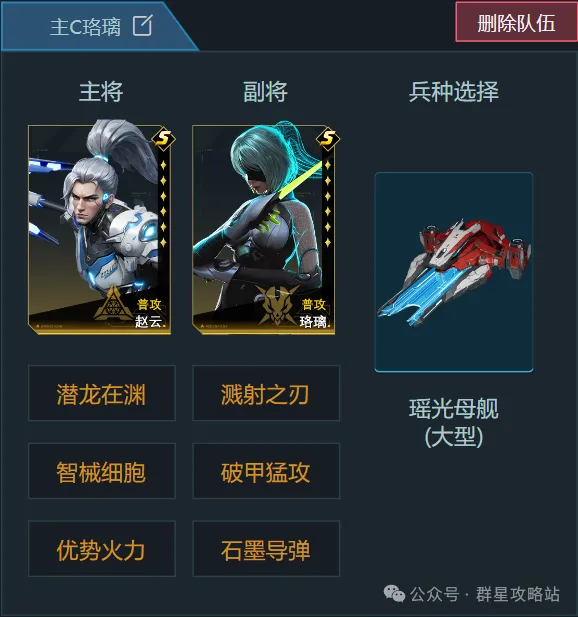Viewport: 578px width, 617px height.
Task: Click the star column on 珞璃 card
Action: tap(328, 203)
